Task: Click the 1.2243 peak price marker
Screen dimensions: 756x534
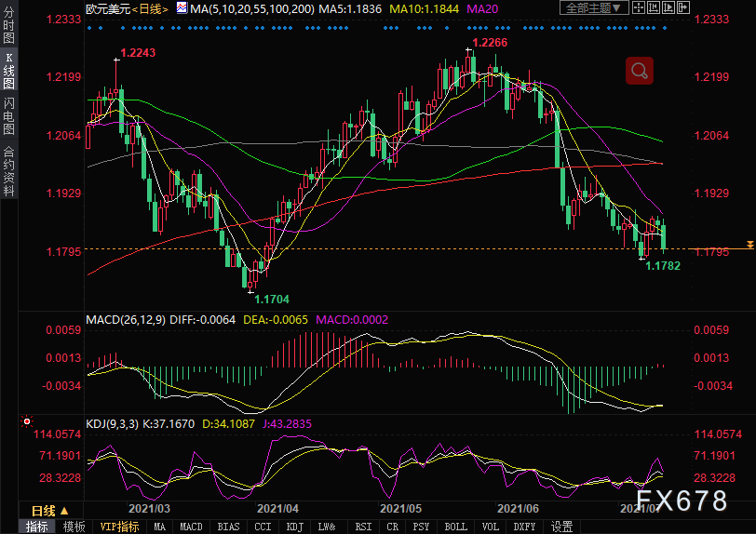Action: tap(138, 53)
